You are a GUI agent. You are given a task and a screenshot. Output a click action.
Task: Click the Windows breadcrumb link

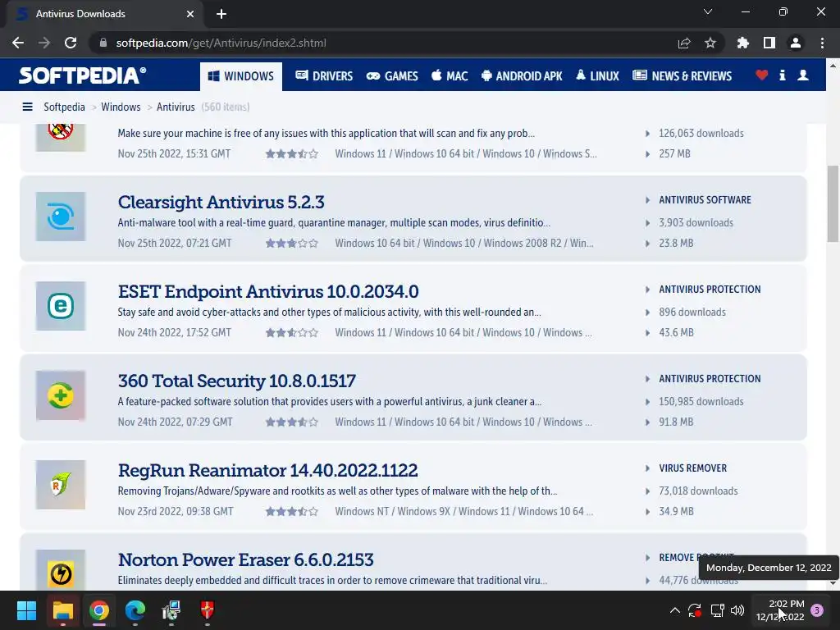pyautogui.click(x=121, y=107)
